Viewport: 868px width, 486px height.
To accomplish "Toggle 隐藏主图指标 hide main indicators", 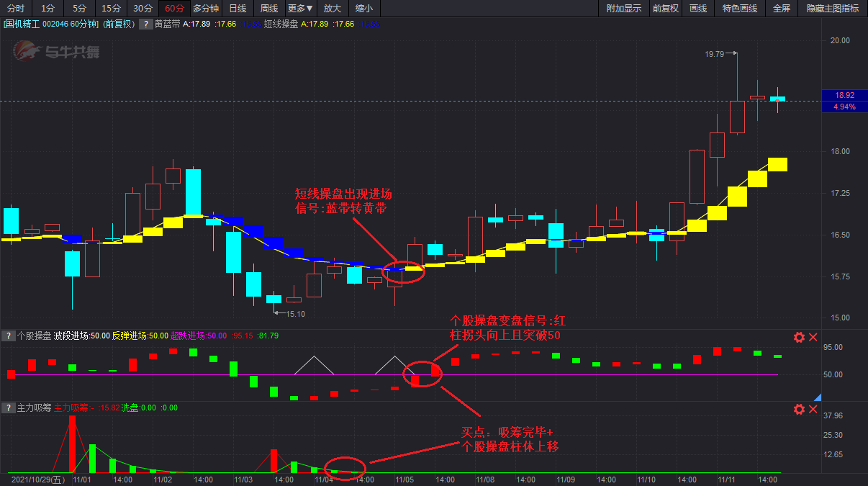I will (x=833, y=9).
